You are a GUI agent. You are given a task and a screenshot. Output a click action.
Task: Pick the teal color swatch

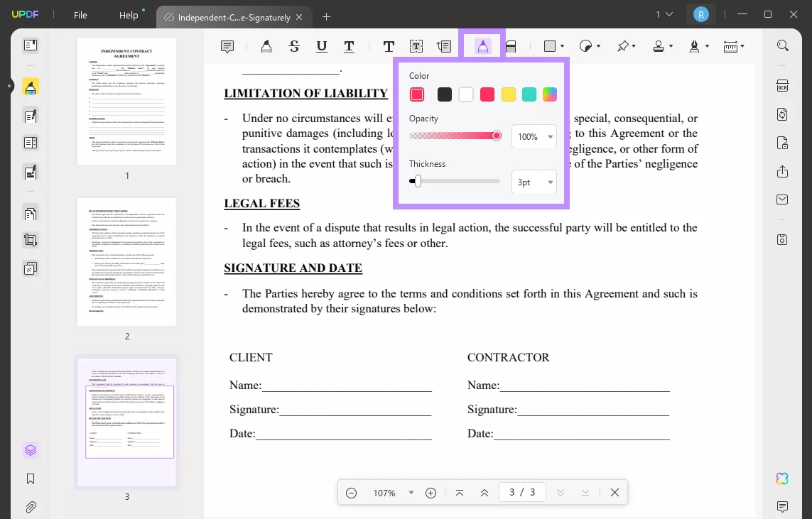[x=529, y=94]
